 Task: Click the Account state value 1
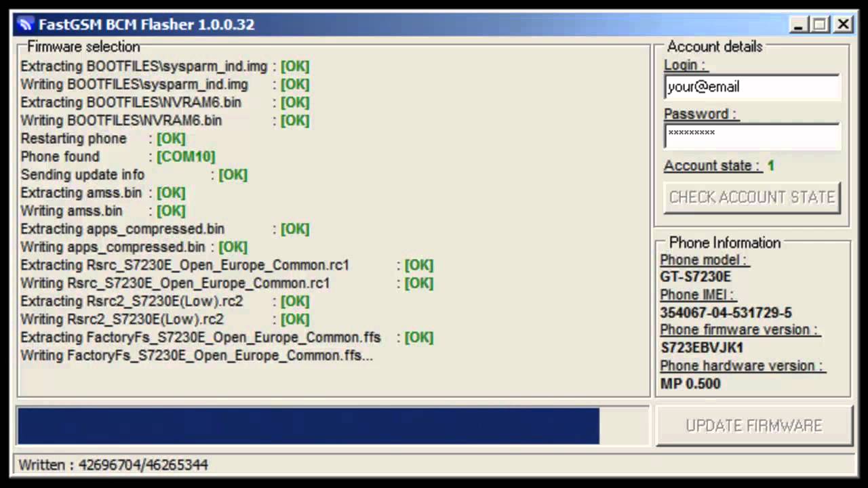(771, 166)
